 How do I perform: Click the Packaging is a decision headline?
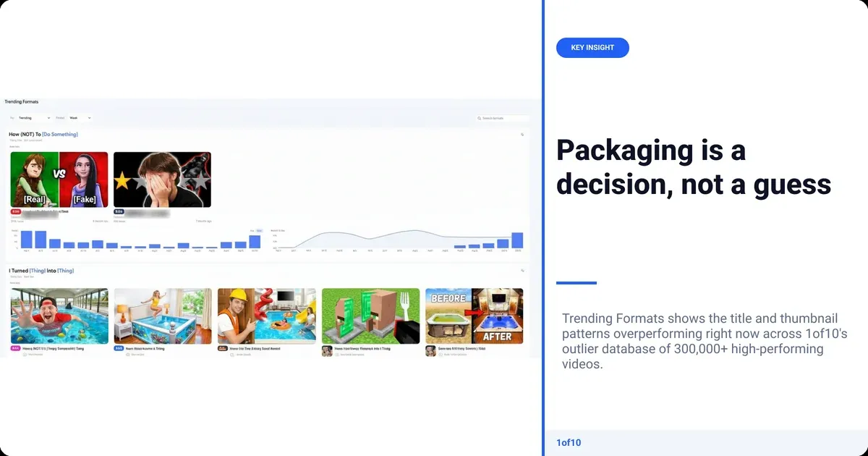tap(693, 167)
